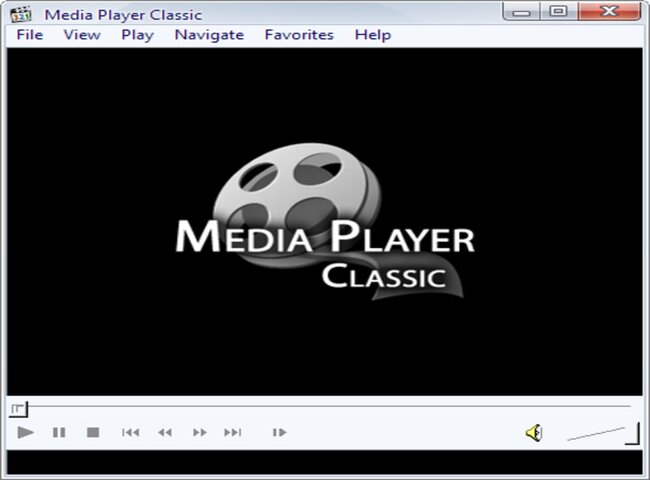Maximize the Media Player Classic window

(x=558, y=12)
